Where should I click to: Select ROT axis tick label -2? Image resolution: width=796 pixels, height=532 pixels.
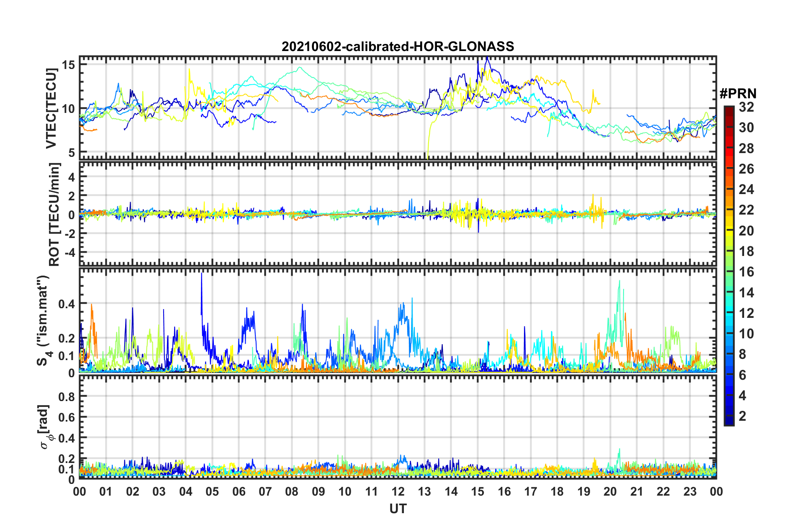69,233
